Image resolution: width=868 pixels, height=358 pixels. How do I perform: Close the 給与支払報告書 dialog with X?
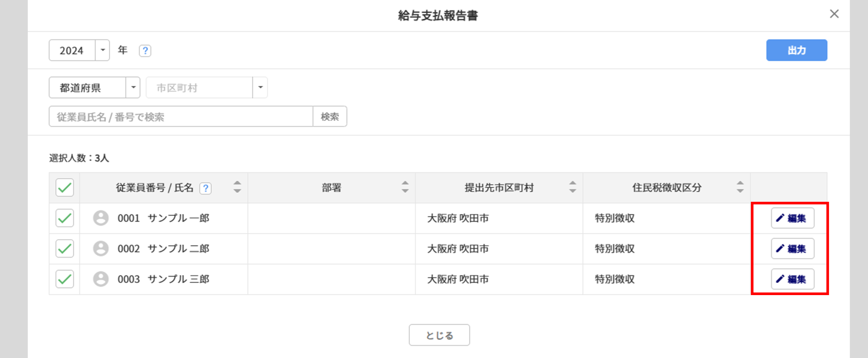(834, 14)
